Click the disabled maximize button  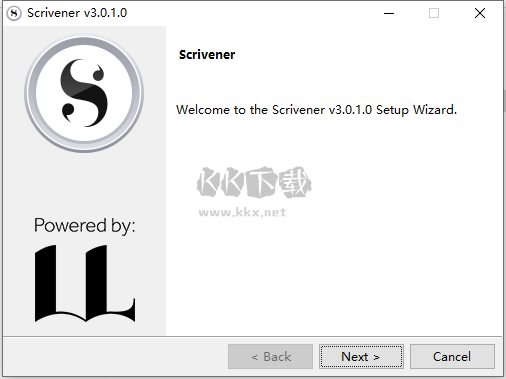coord(434,13)
